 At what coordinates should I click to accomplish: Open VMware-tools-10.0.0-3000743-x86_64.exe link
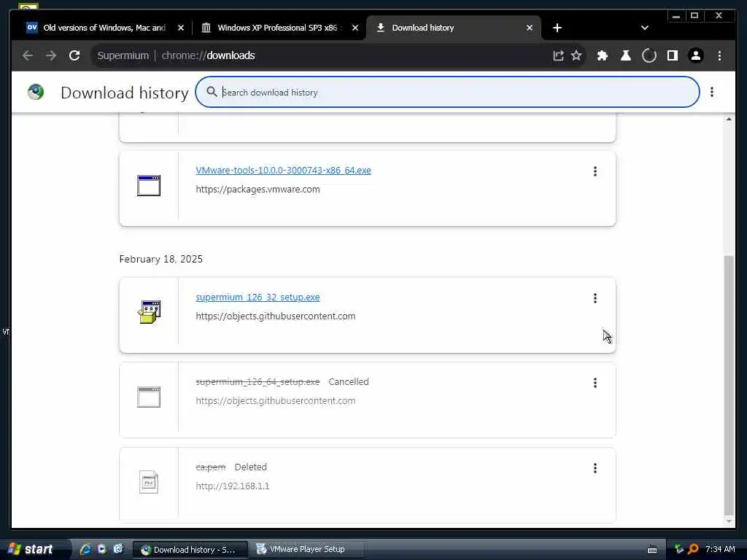[284, 171]
